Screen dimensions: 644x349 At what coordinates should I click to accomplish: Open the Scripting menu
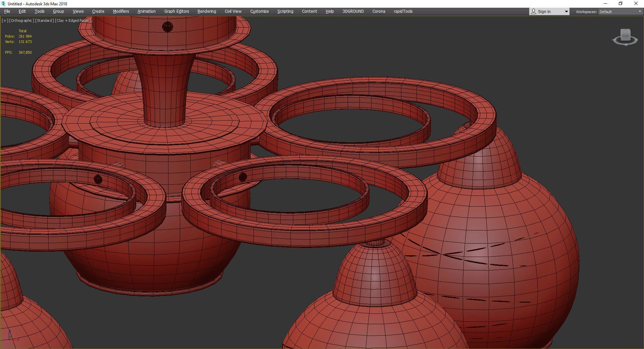point(285,11)
